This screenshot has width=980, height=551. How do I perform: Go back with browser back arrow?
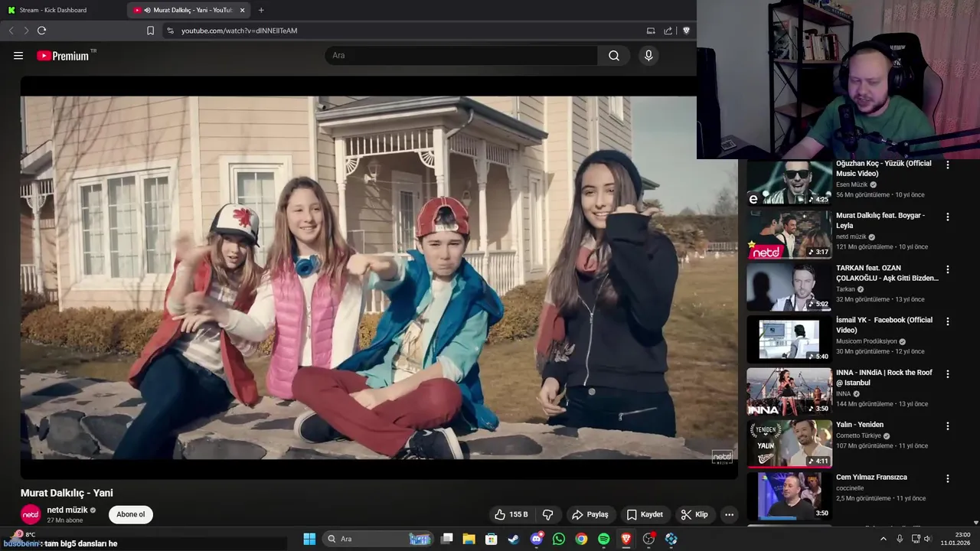click(11, 31)
